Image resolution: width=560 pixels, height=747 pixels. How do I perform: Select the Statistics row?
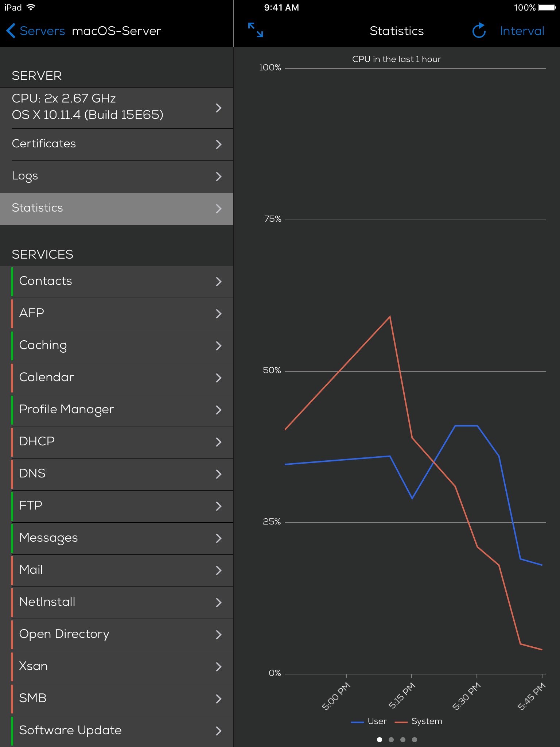point(117,209)
